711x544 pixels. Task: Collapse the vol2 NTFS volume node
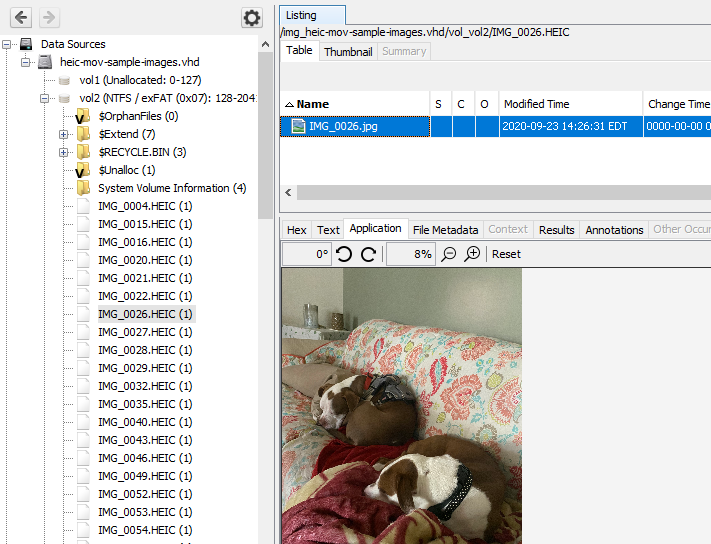pos(45,98)
